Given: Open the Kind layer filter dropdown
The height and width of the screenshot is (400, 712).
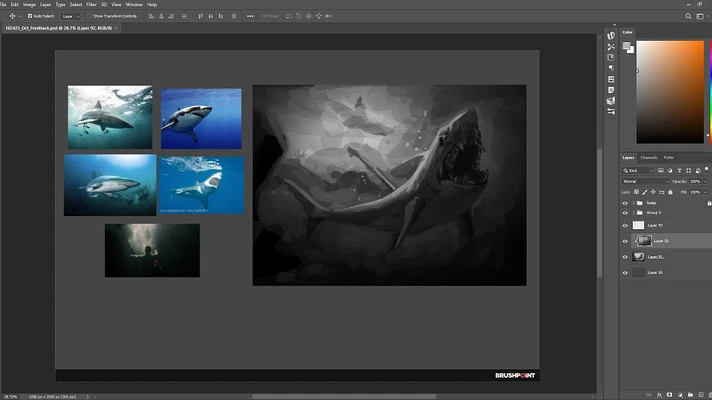Looking at the screenshot, I should click(x=638, y=170).
